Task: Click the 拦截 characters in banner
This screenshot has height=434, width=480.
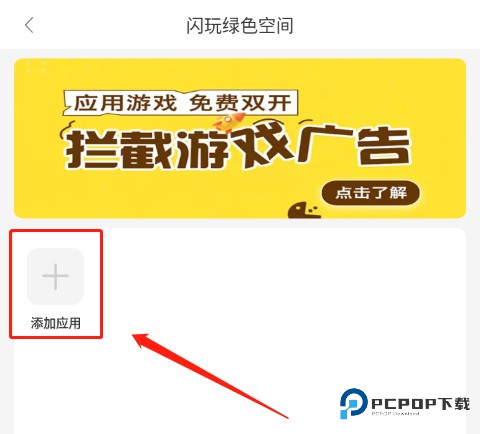Action: [x=121, y=149]
